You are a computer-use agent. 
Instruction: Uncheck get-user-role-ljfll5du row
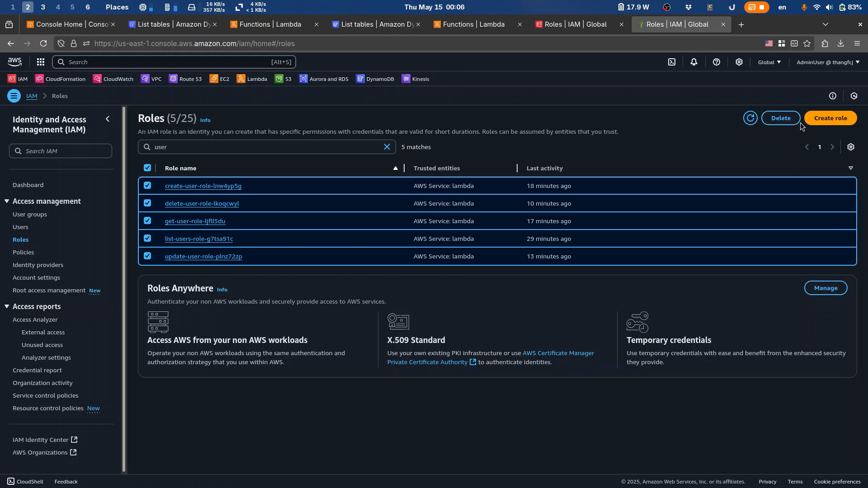click(147, 221)
